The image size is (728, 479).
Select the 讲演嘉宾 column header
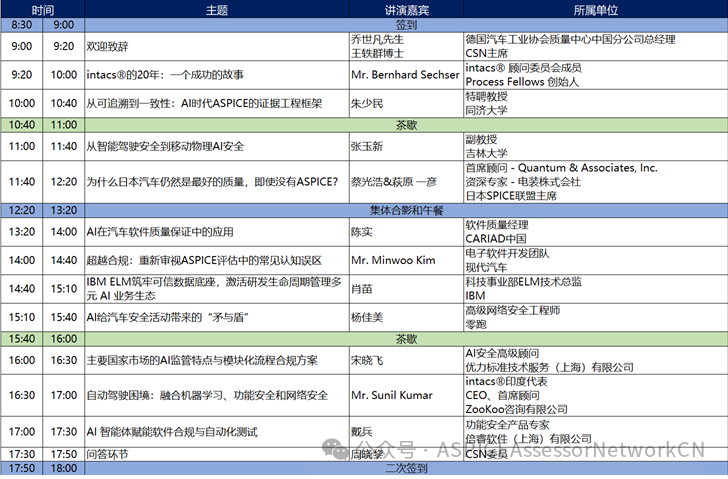[x=406, y=9]
